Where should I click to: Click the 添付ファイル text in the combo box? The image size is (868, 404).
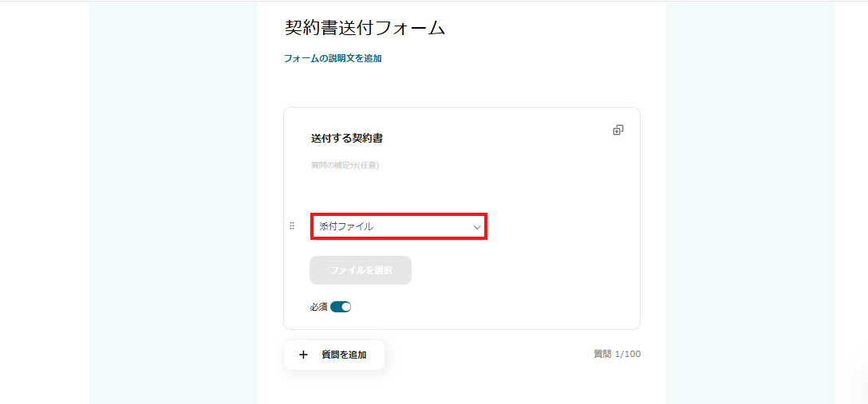click(x=346, y=226)
